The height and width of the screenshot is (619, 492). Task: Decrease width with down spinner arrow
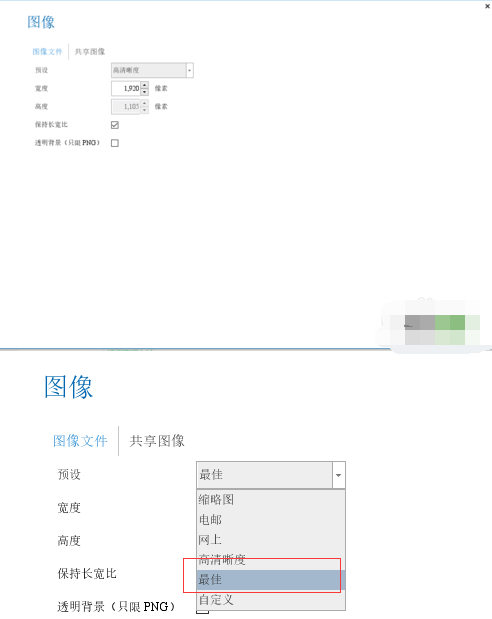point(145,92)
